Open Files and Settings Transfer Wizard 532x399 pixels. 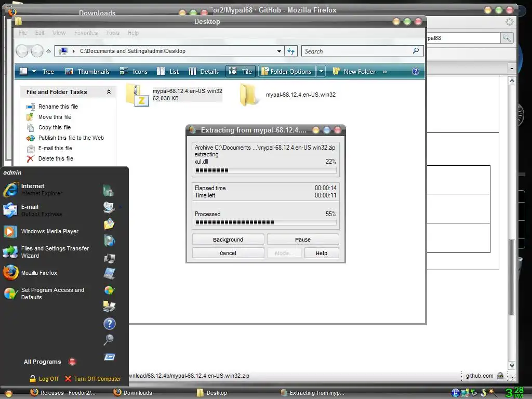[x=46, y=252]
